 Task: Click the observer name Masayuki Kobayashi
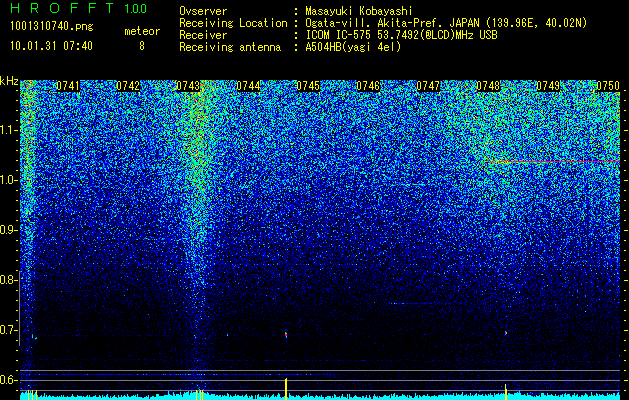359,11
